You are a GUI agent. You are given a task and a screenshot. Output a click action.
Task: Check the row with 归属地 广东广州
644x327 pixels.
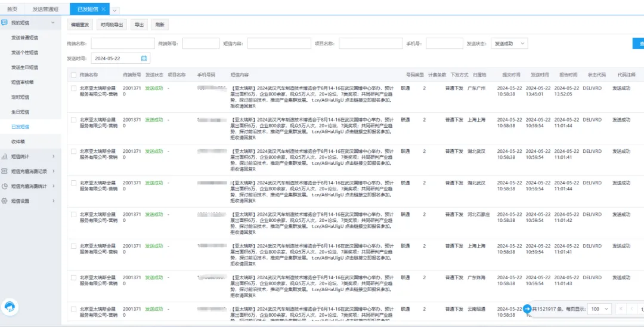pos(73,88)
